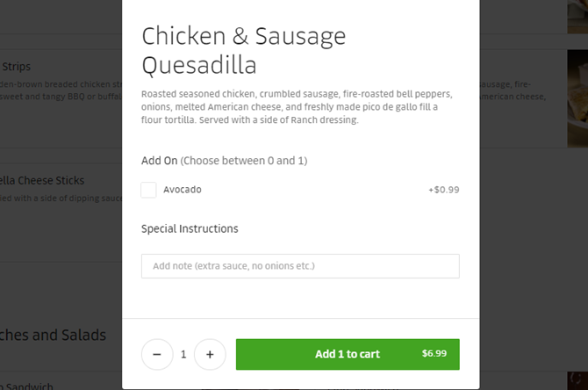Open the Sandwich item at bottom left
Viewport: 588px width, 390px height.
pyautogui.click(x=26, y=386)
